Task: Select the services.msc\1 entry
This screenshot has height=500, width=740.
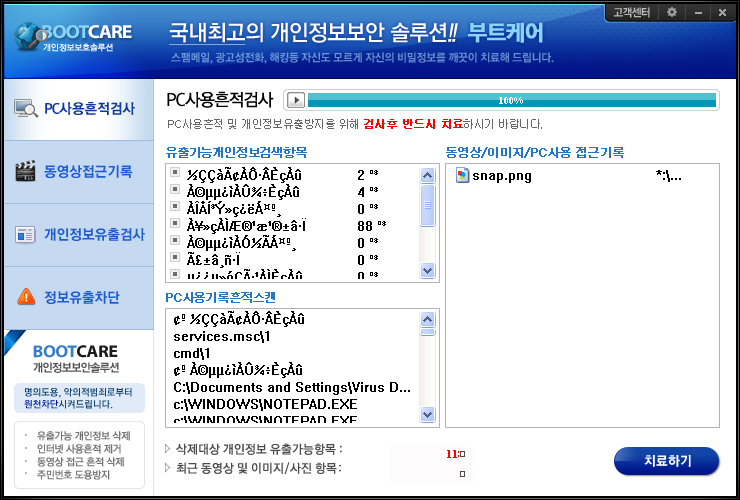Action: [222, 337]
